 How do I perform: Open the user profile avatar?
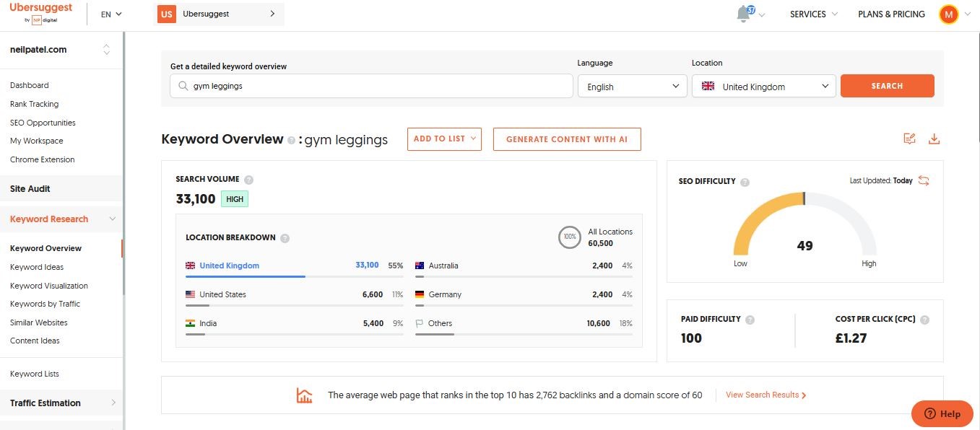pyautogui.click(x=948, y=14)
